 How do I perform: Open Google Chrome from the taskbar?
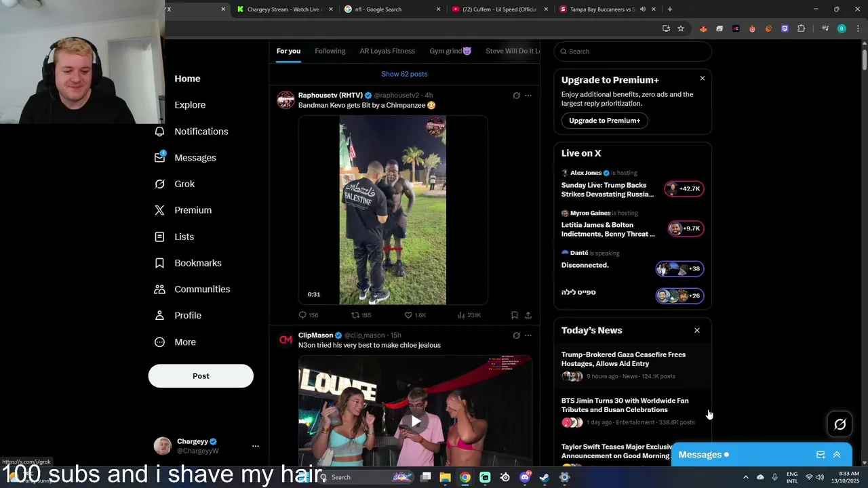pos(465,477)
